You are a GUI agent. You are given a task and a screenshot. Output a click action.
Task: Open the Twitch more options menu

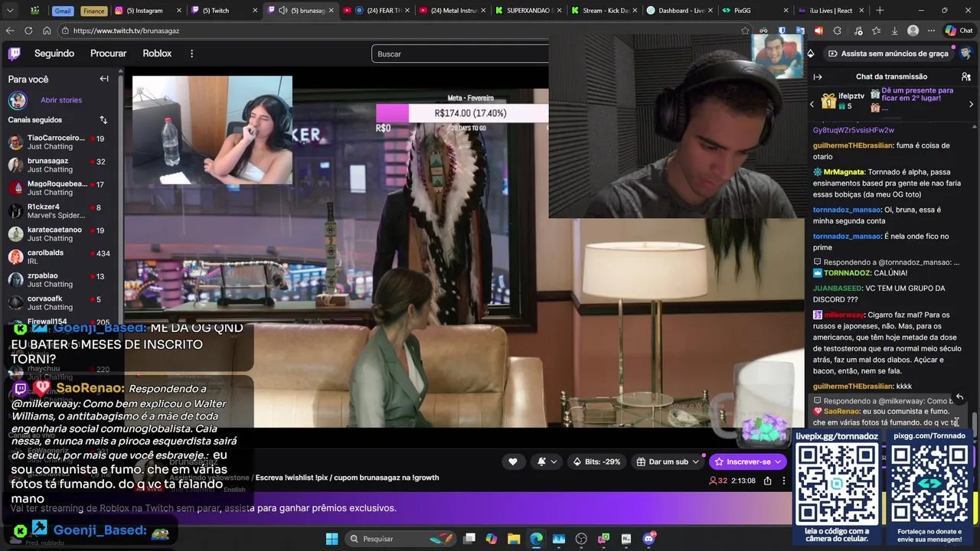(191, 54)
